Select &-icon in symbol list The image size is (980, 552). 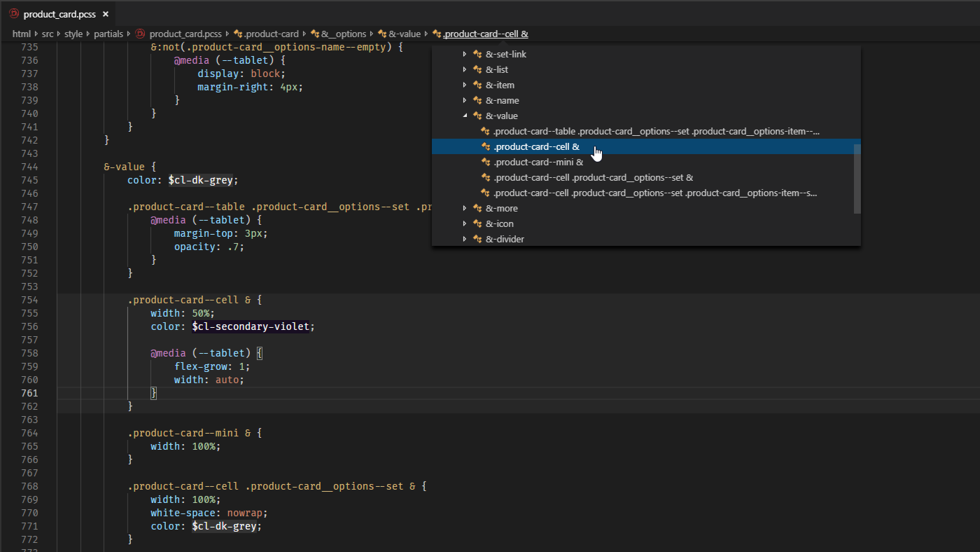click(500, 223)
